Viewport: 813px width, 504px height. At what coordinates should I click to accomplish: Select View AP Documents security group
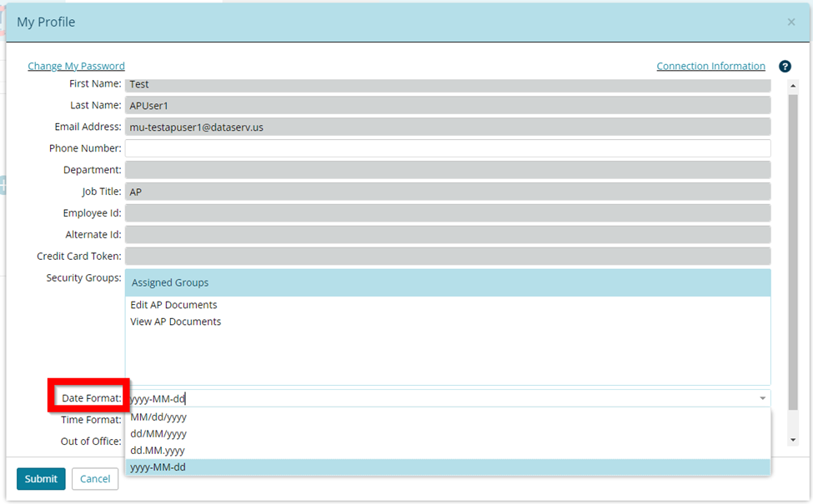[175, 322]
